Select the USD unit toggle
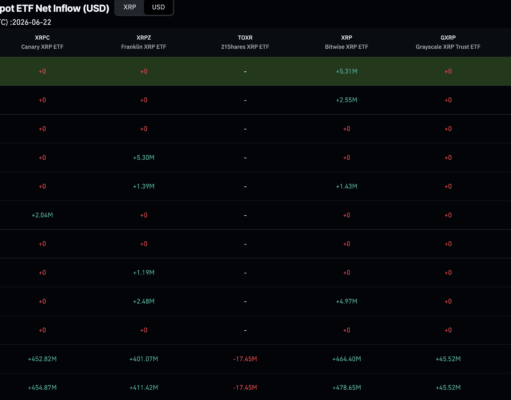The width and height of the screenshot is (511, 400). tap(158, 7)
